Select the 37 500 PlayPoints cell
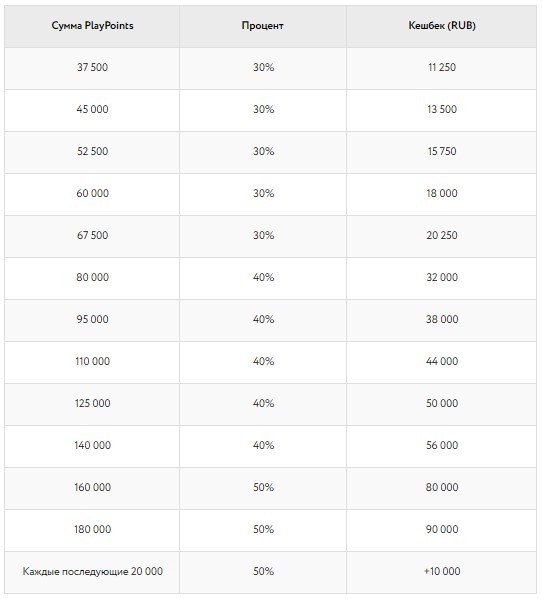Image resolution: width=543 pixels, height=599 pixels. coord(92,68)
